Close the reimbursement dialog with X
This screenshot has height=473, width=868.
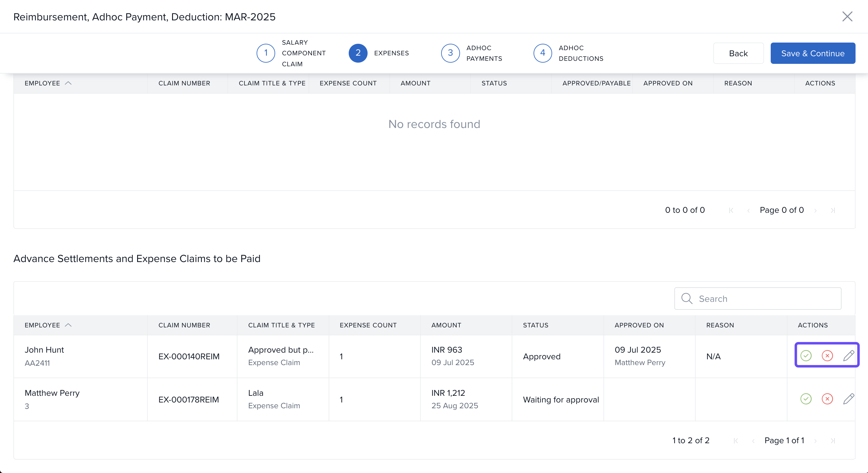pos(847,16)
